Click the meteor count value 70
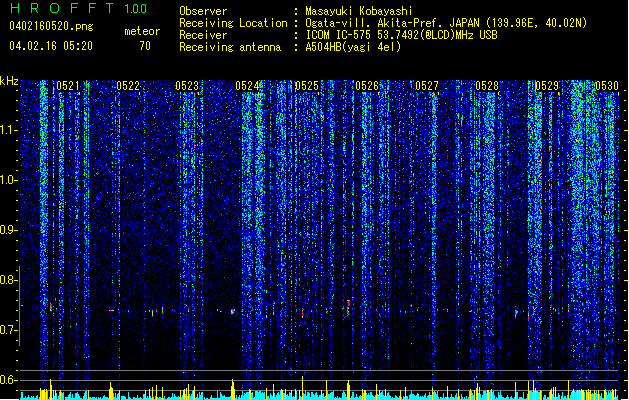Screen dimensions: 629x400 point(145,46)
